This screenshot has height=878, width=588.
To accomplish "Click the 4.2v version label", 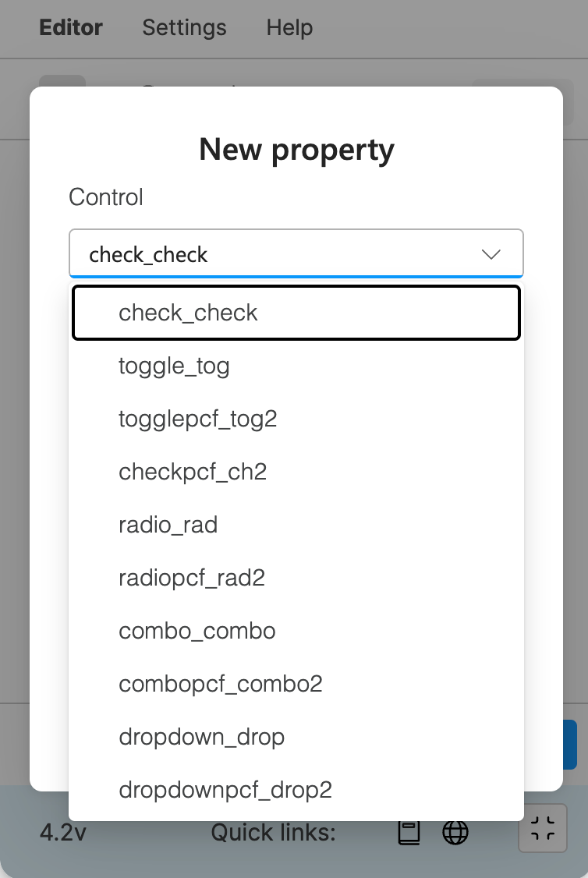I will 62,833.
